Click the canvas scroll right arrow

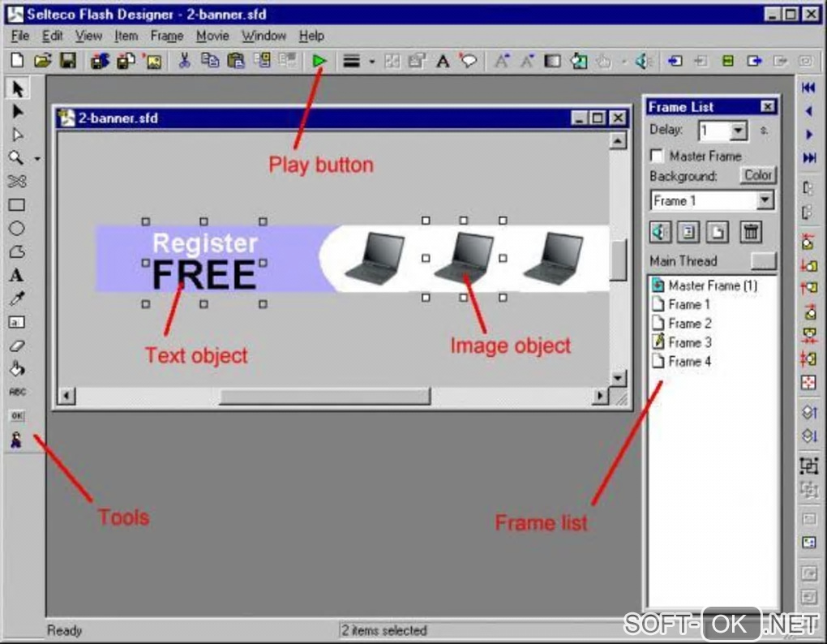[600, 396]
